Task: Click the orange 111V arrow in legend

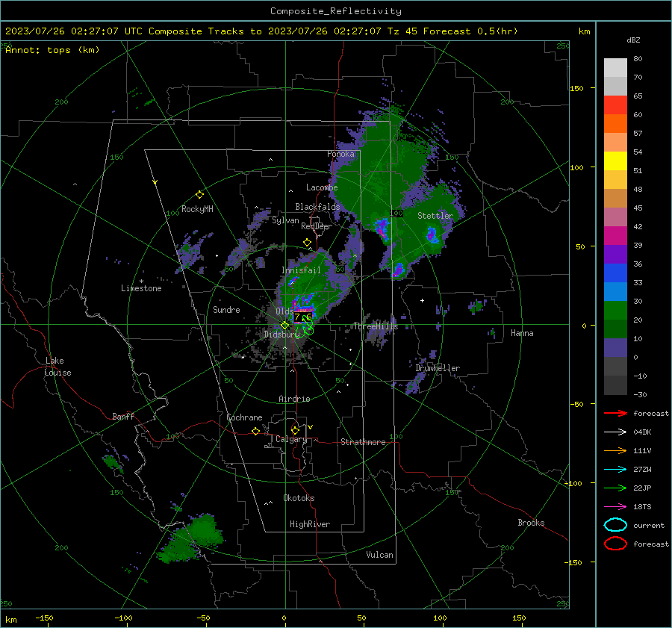Action: point(615,450)
